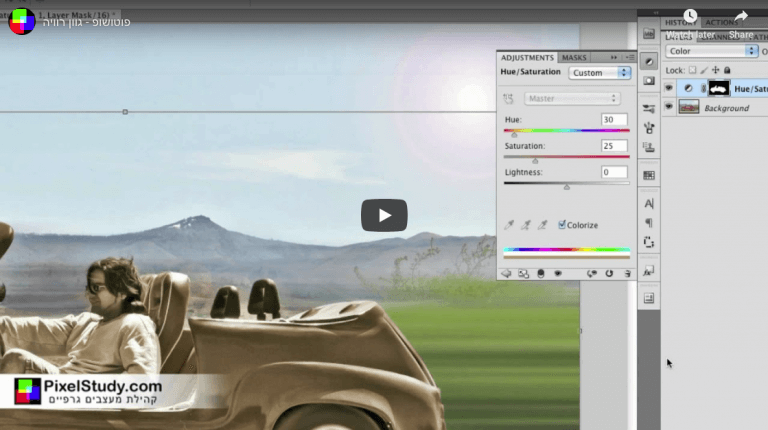
Task: Switch Adjustments panel to expanded view
Action: pos(524,274)
